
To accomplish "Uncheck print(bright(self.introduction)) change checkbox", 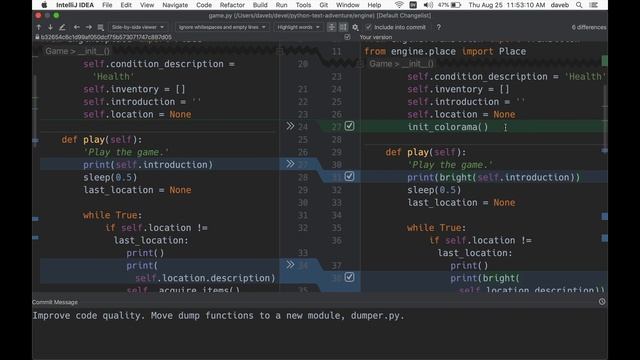I will (x=349, y=176).
